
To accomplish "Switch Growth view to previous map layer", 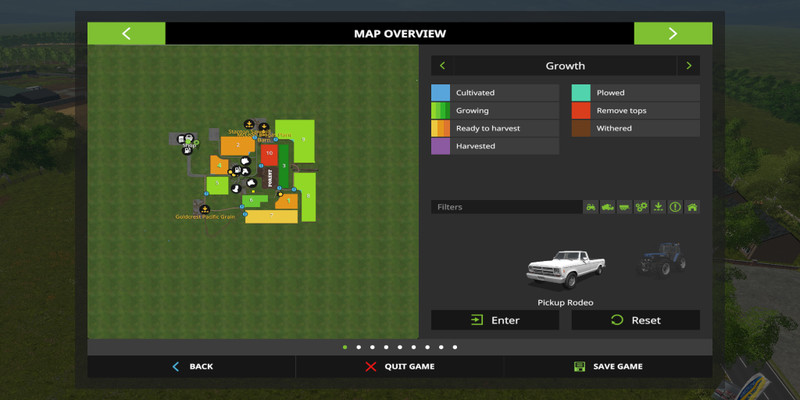I will tap(443, 66).
